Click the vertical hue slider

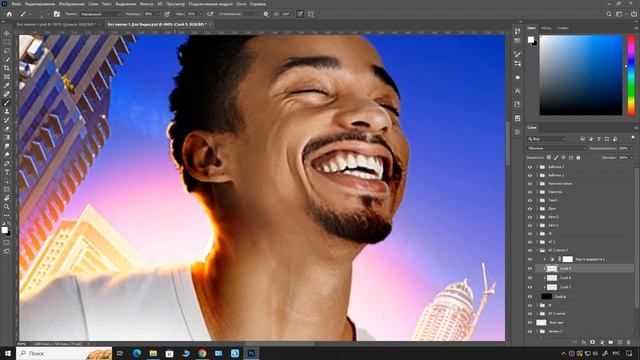click(x=631, y=75)
